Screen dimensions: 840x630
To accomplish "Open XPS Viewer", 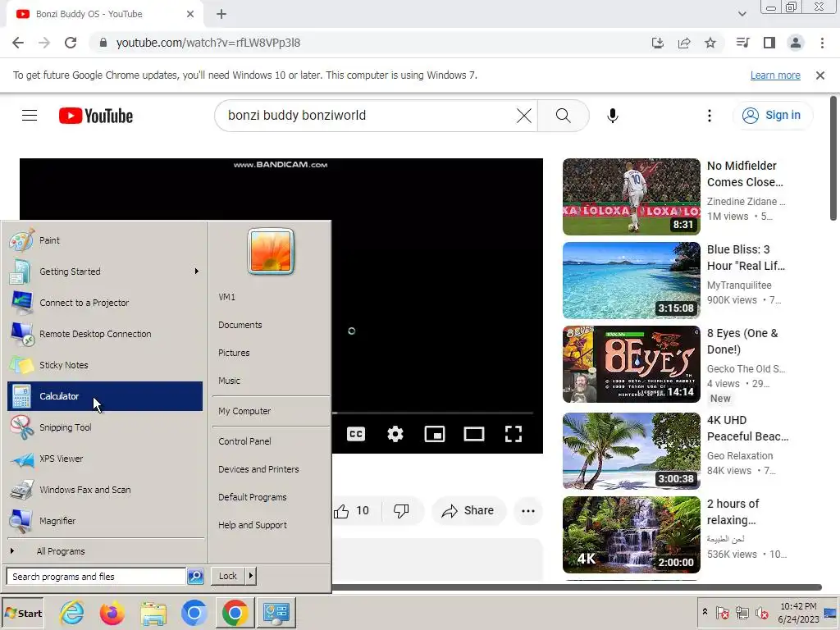I will tap(105, 459).
